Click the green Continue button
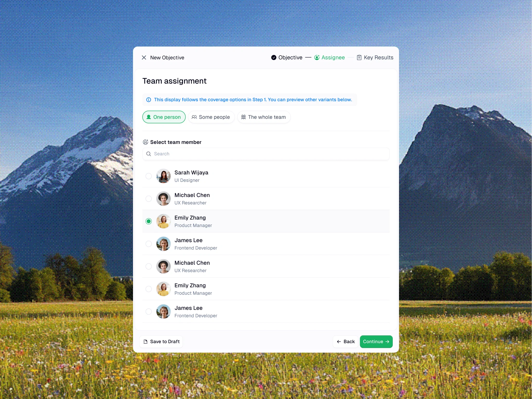 point(376,342)
